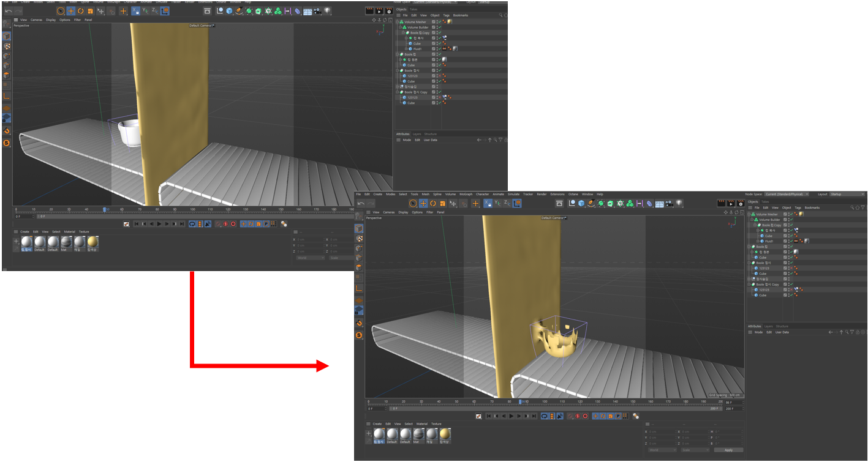Click the light bulb icon in lower-right screenshot
The width and height of the screenshot is (868, 462).
(x=679, y=203)
